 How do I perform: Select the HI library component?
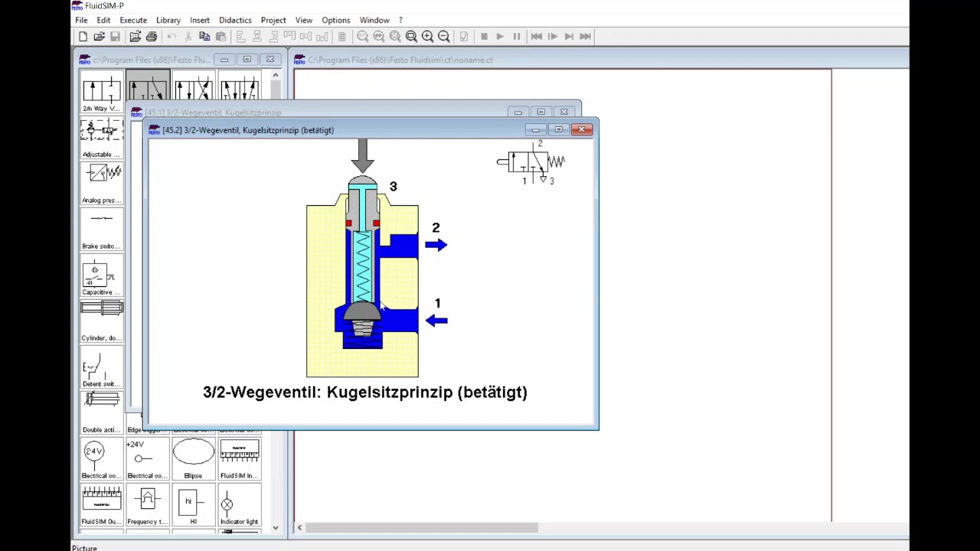[x=193, y=504]
